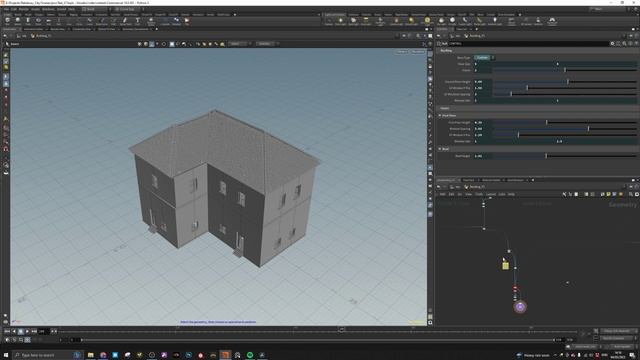Toggle the highlighted selection mode in viewport toolbar

coord(172,44)
